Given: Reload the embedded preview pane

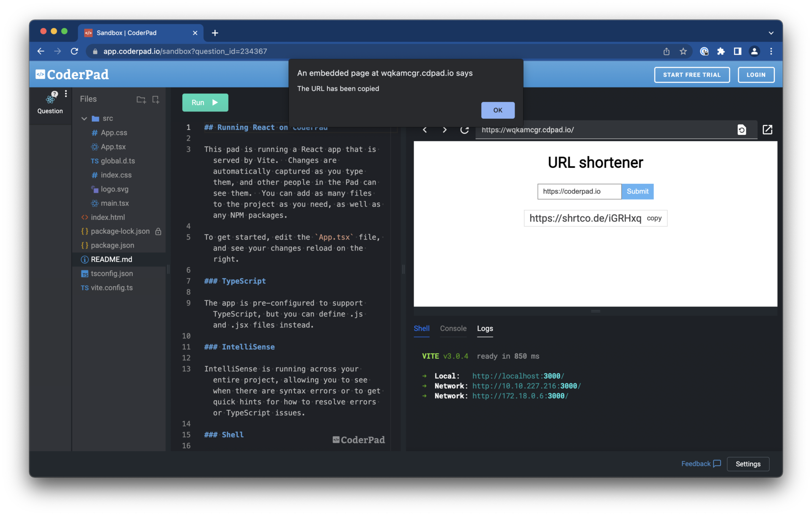Looking at the screenshot, I should click(x=464, y=130).
